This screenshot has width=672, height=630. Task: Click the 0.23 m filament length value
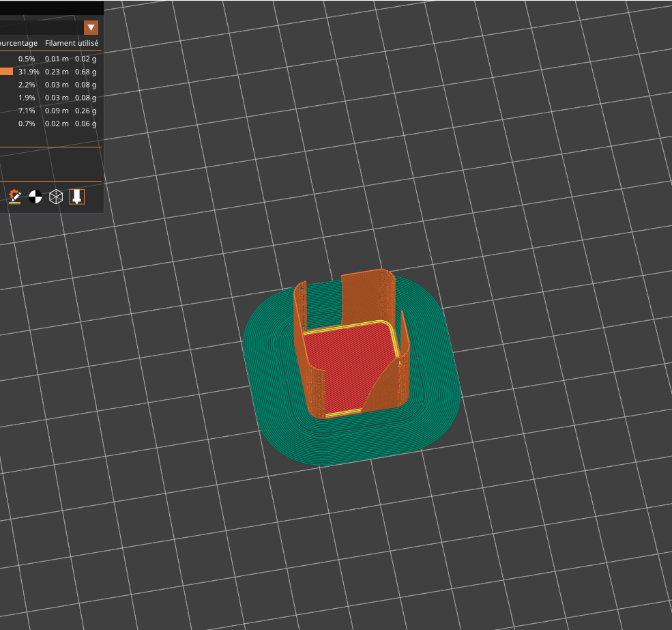57,72
